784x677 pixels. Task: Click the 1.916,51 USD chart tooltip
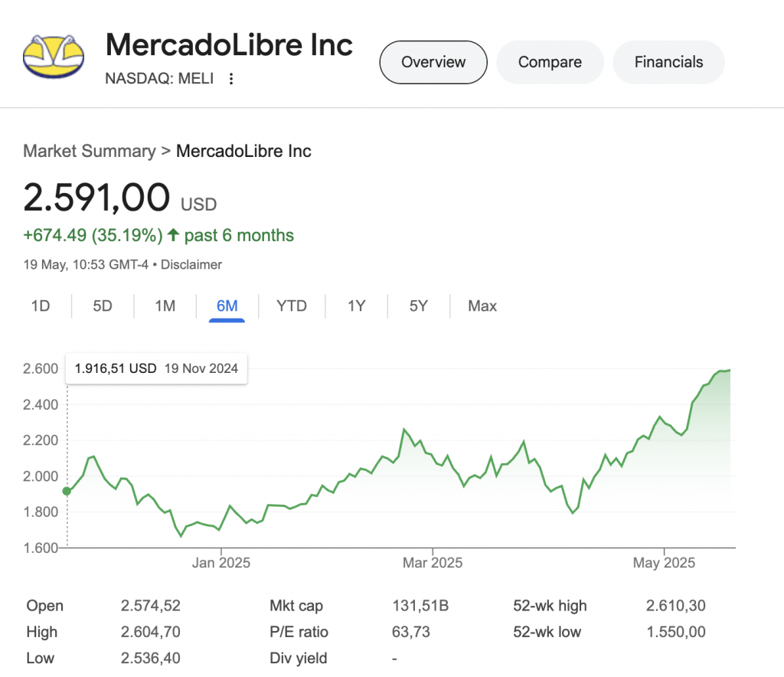pyautogui.click(x=156, y=368)
